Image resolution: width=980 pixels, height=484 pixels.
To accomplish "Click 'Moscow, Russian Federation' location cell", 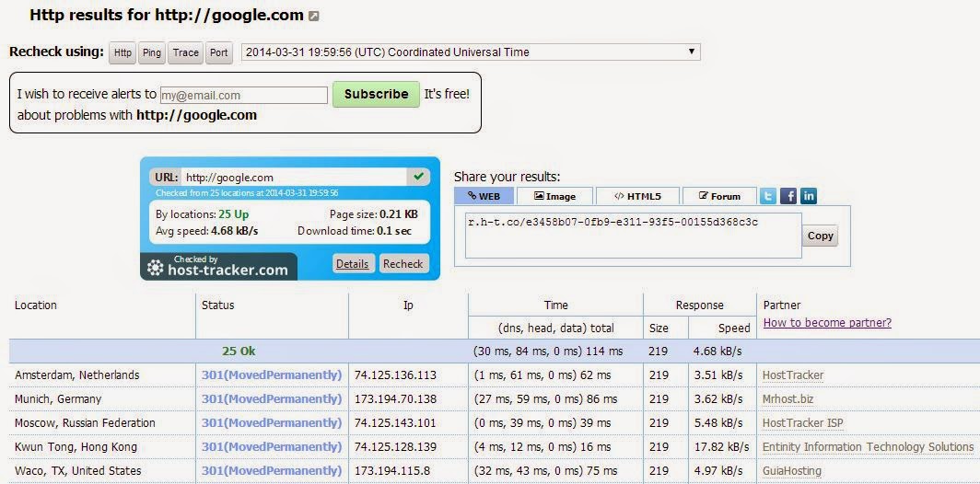I will [85, 422].
